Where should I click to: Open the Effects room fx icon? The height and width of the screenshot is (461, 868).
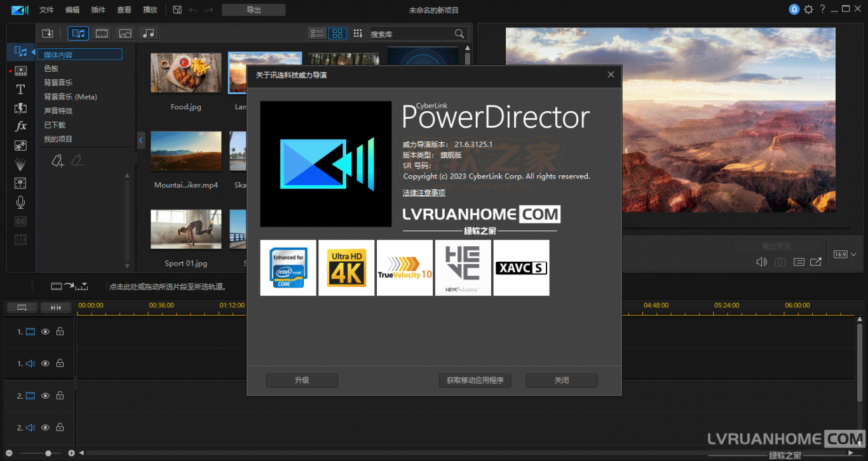[x=20, y=126]
